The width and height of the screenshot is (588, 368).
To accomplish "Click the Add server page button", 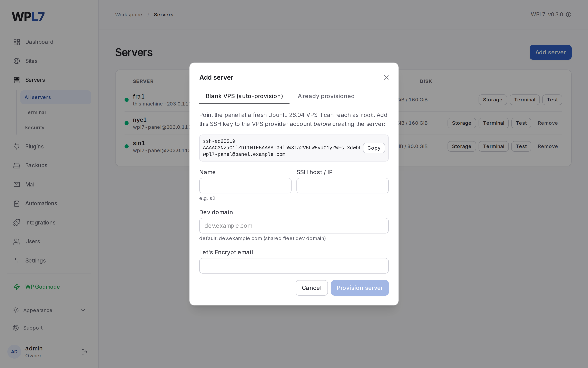I will (x=550, y=52).
